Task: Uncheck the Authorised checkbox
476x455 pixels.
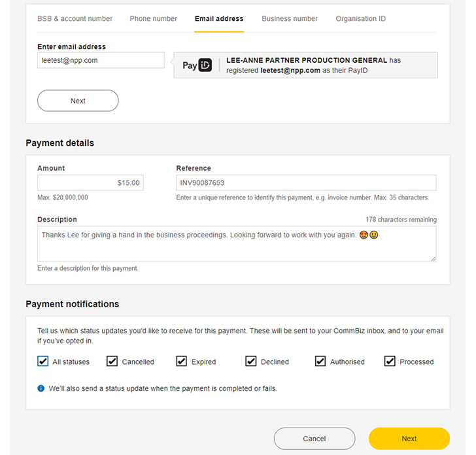Action: tap(320, 361)
